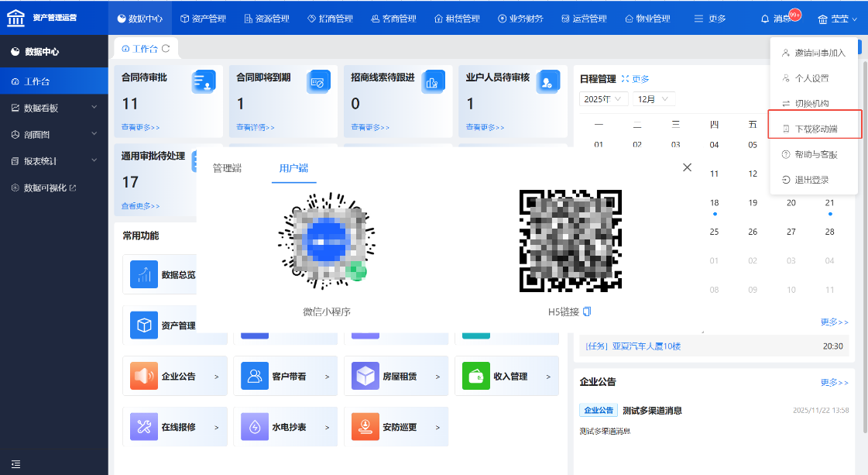868x475 pixels.
Task: Open 在线报修 wrench icon tile
Action: [x=144, y=427]
